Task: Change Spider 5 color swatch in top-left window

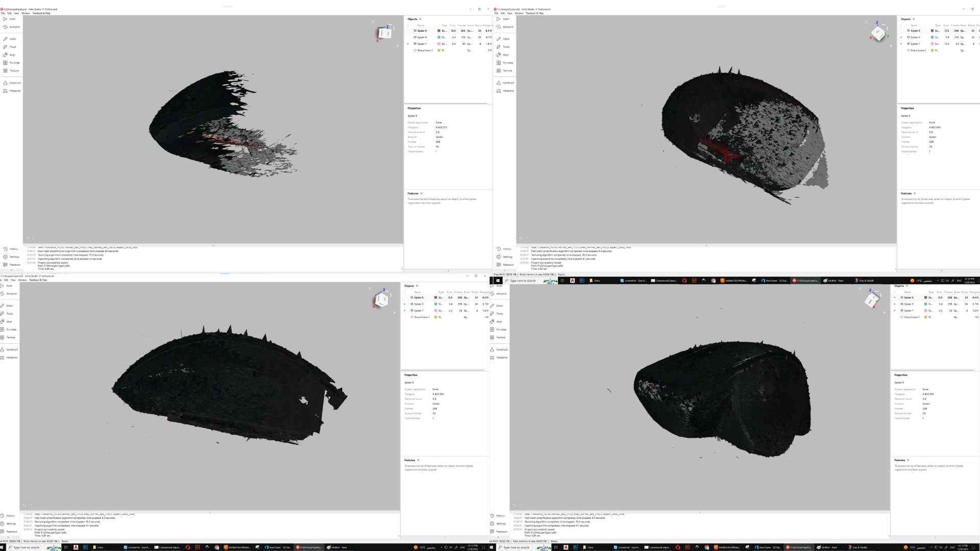Action: coord(439,31)
